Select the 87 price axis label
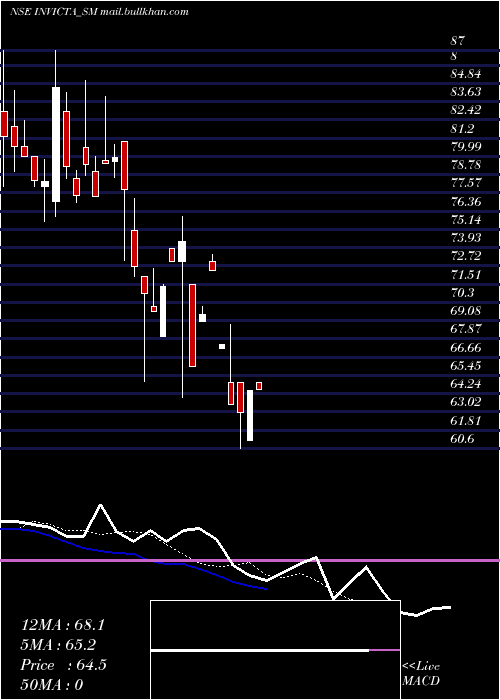The height and width of the screenshot is (700, 500). pos(457,42)
